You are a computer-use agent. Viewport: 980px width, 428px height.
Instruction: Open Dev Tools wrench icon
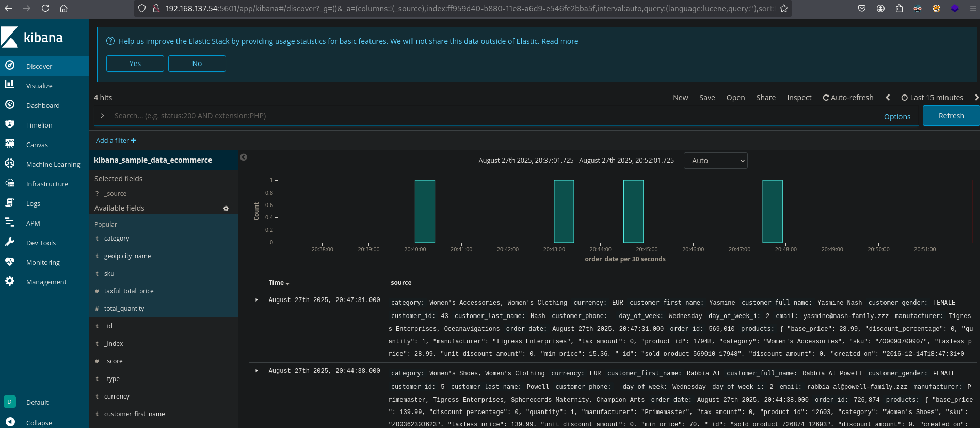click(10, 242)
